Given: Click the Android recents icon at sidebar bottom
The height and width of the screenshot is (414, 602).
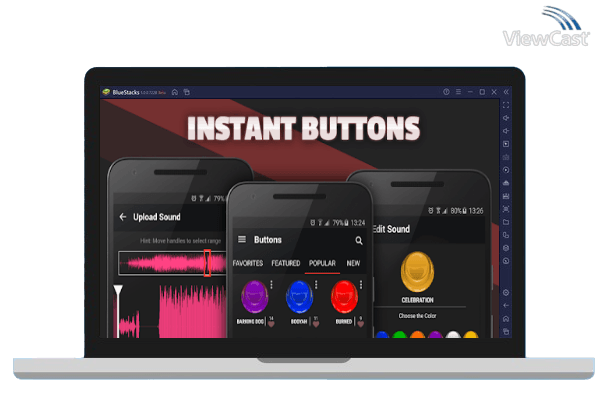Looking at the screenshot, I should (506, 332).
